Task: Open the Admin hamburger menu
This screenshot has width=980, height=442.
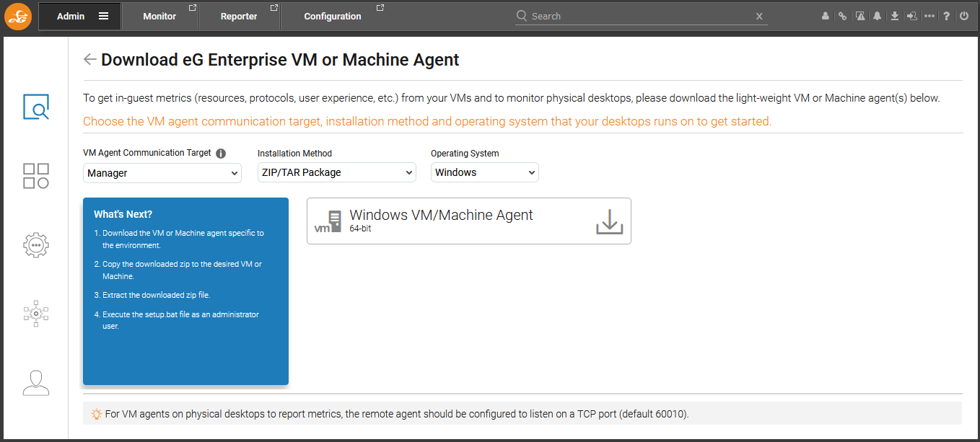Action: [104, 16]
